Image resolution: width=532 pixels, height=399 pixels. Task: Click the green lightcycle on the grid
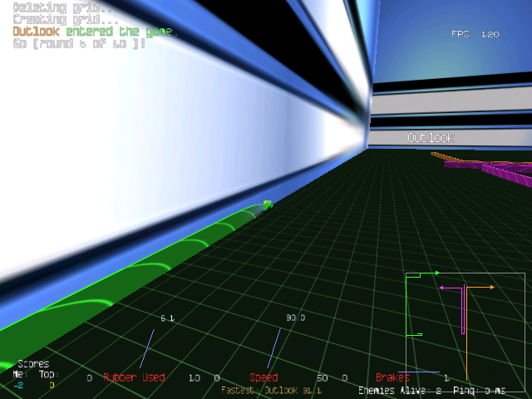point(267,204)
